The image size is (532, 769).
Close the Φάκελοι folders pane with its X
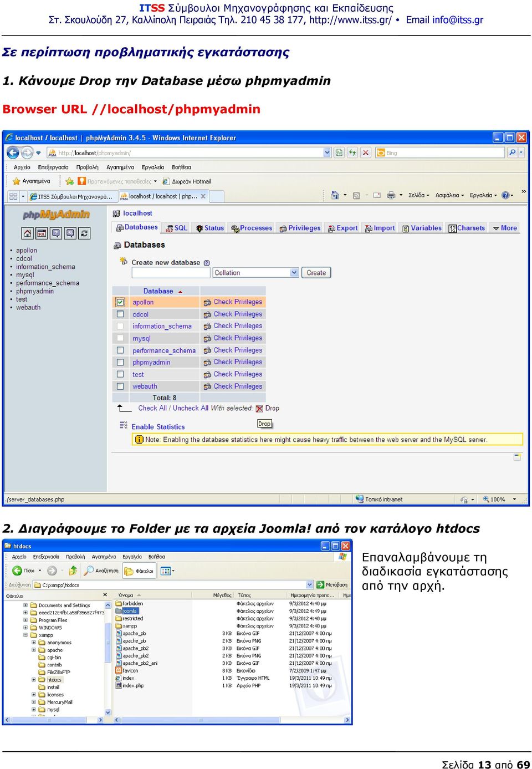coord(105,595)
